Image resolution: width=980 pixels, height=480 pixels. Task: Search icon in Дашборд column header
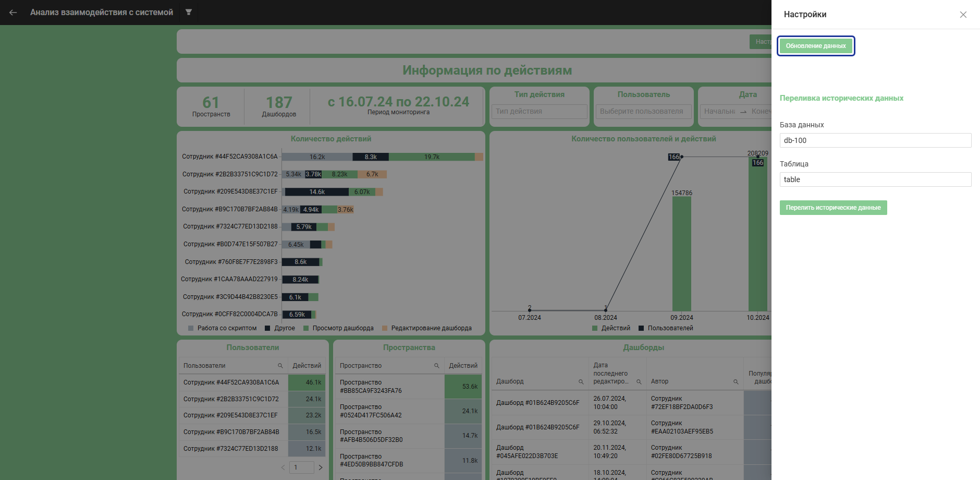581,382
